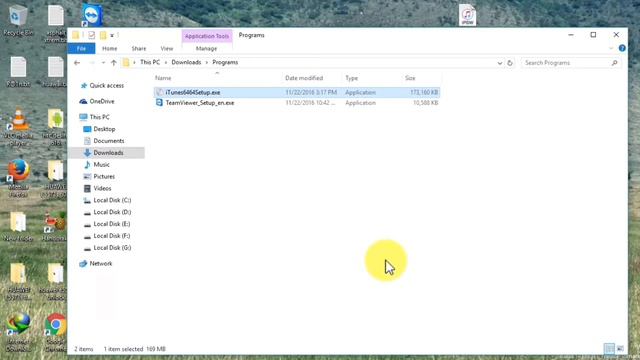Select the Mozilla Firefox desktop shortcut

pyautogui.click(x=18, y=178)
